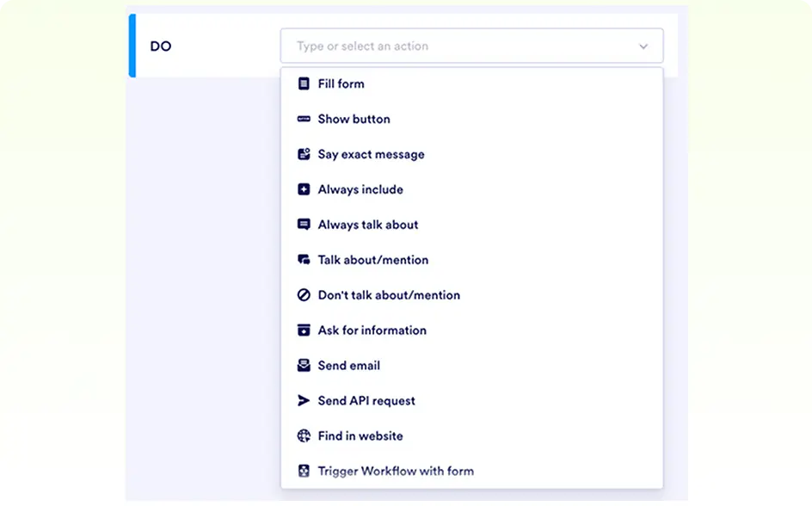Select Find in website option
The height and width of the screenshot is (506, 812).
(360, 436)
